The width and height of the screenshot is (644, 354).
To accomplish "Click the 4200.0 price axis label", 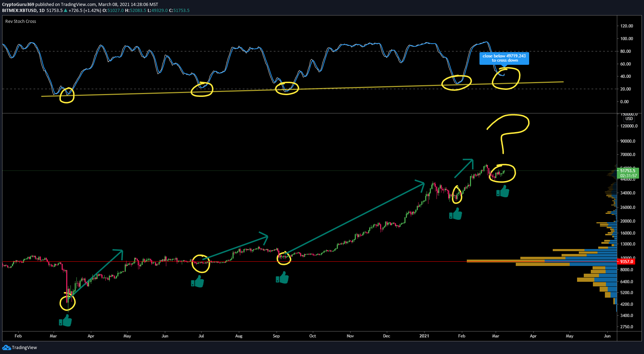I will tap(627, 304).
